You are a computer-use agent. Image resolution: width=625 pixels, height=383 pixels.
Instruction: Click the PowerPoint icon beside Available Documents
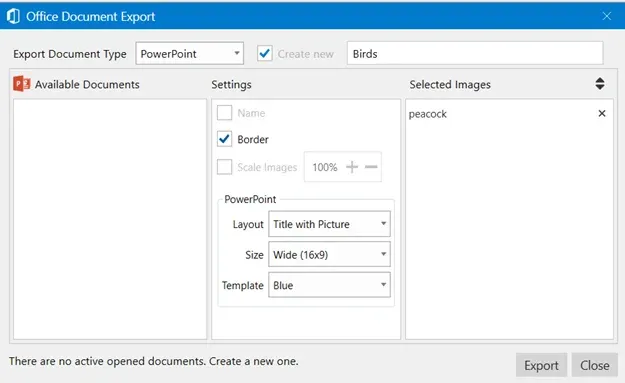22,84
